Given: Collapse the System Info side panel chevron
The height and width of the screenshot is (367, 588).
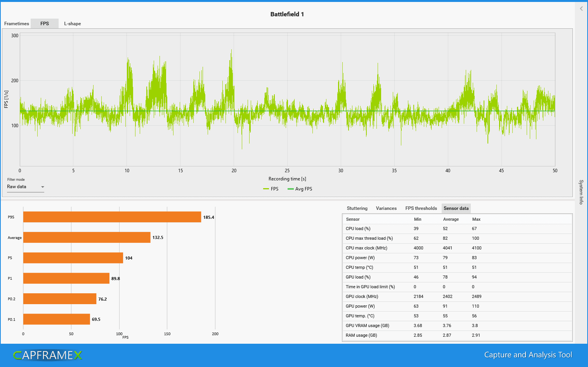Looking at the screenshot, I should 581,9.
